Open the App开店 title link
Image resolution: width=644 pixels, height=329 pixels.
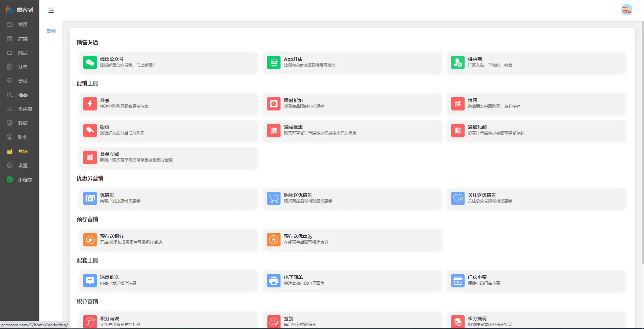293,59
